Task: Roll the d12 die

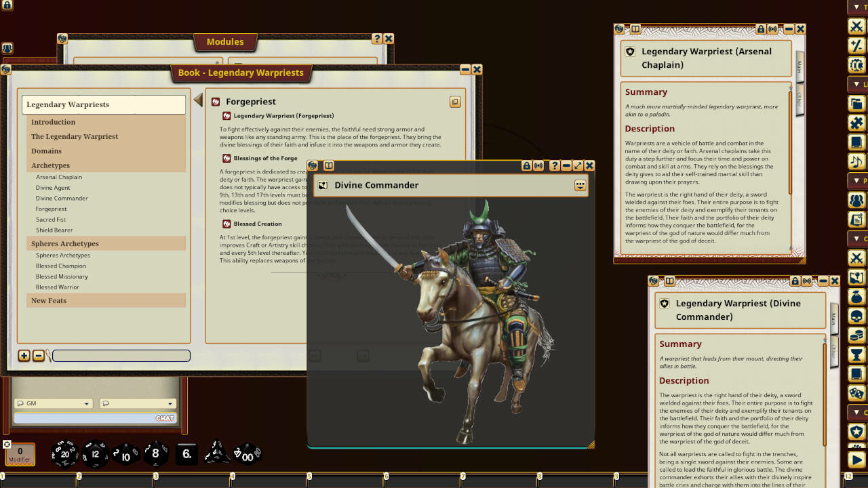Action: click(x=94, y=454)
